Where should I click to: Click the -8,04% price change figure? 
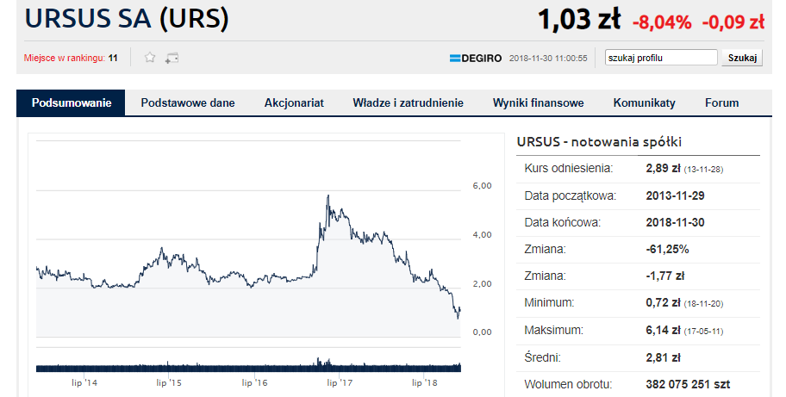662,23
